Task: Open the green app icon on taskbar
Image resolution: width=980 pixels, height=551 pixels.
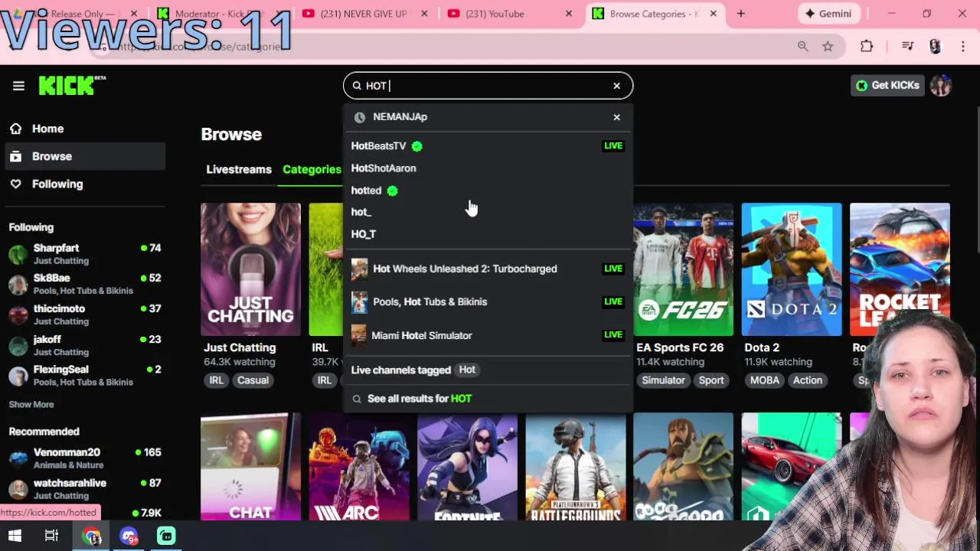Action: [166, 536]
